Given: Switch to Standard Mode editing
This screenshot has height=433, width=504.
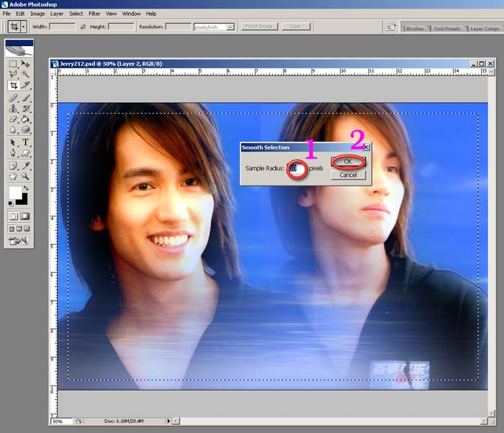Looking at the screenshot, I should (13, 216).
